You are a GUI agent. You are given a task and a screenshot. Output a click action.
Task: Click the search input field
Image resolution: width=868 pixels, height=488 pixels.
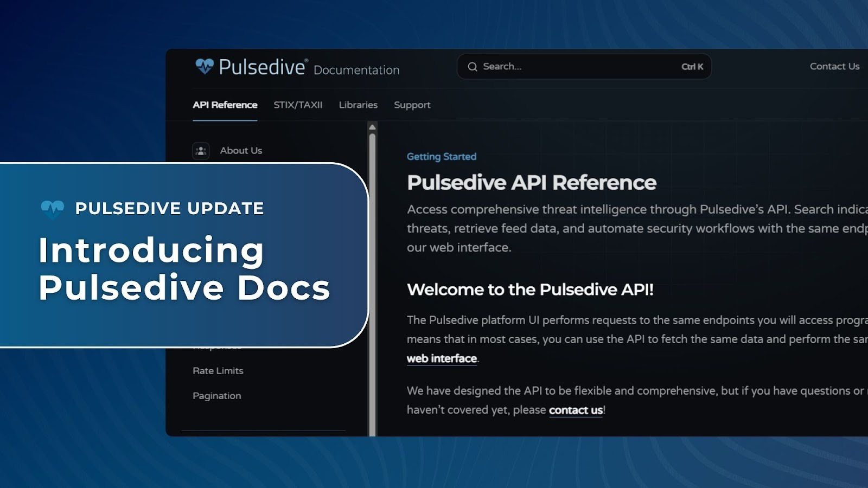click(570, 66)
